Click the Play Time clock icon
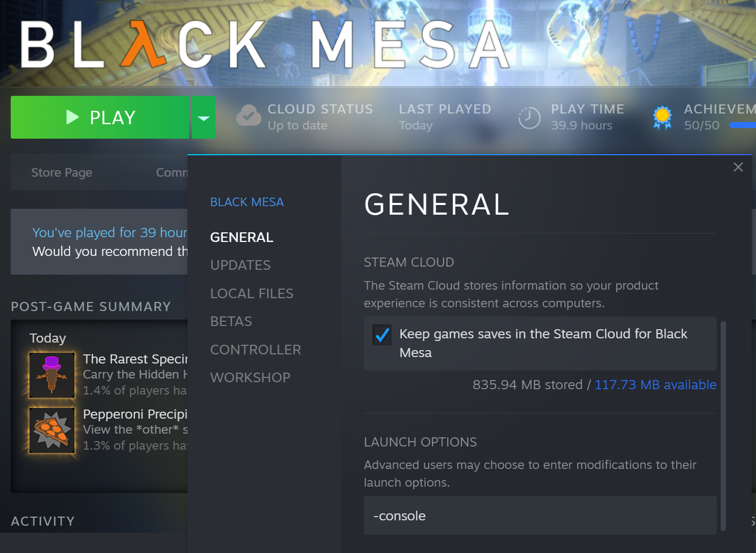 529,118
